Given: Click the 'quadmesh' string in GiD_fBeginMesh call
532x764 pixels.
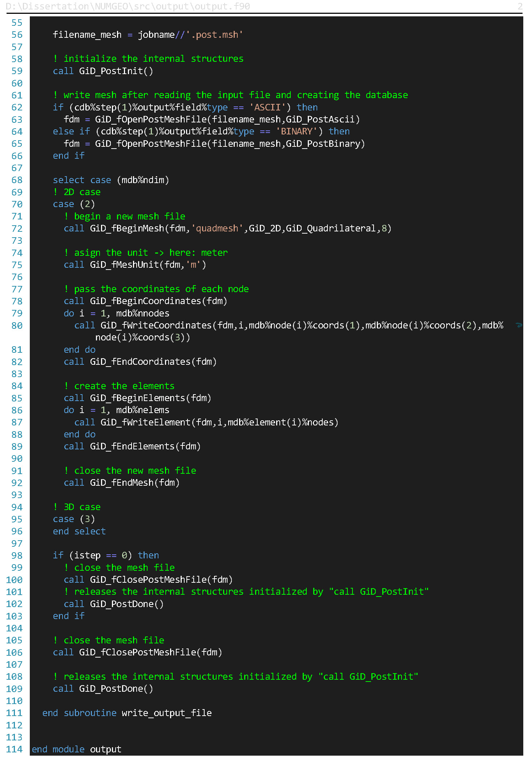Looking at the screenshot, I should click(217, 228).
